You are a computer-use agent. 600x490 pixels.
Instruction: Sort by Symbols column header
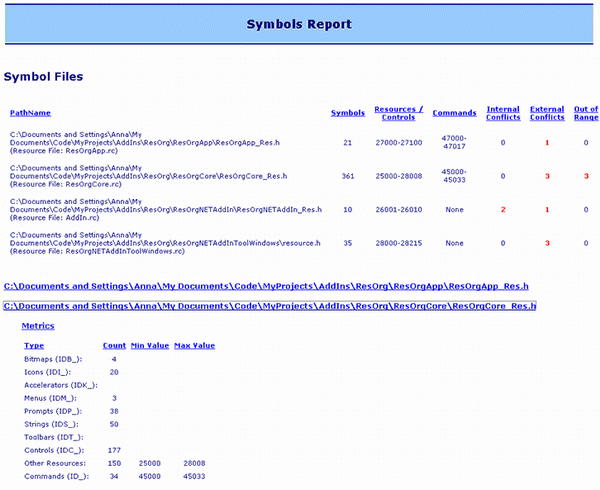pos(347,113)
